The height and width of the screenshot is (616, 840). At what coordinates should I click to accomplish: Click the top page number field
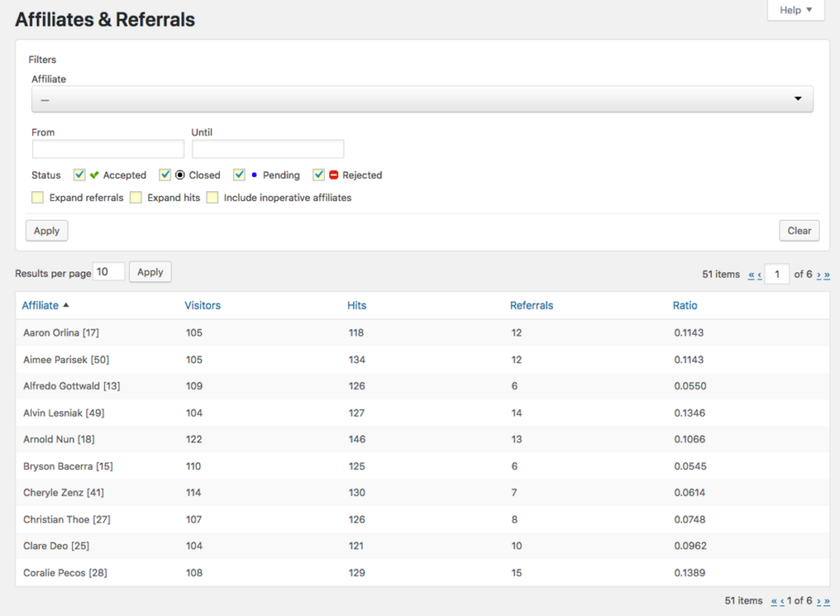click(777, 274)
